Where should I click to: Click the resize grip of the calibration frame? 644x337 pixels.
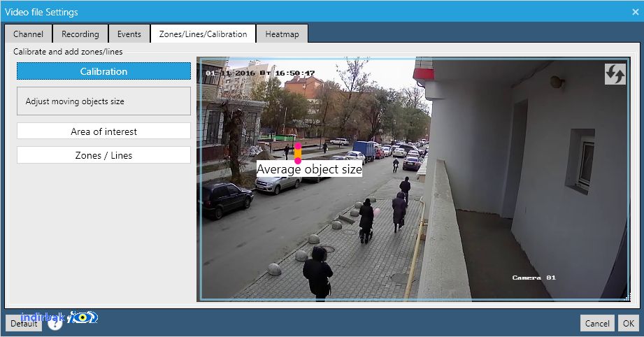(x=627, y=298)
